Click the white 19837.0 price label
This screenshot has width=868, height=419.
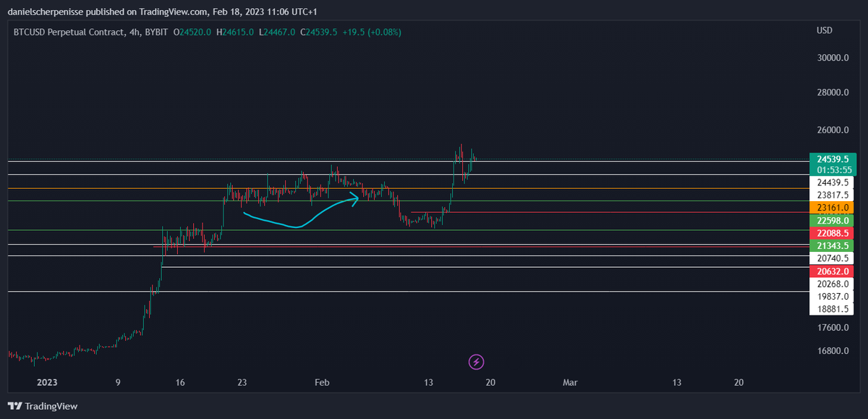click(833, 296)
